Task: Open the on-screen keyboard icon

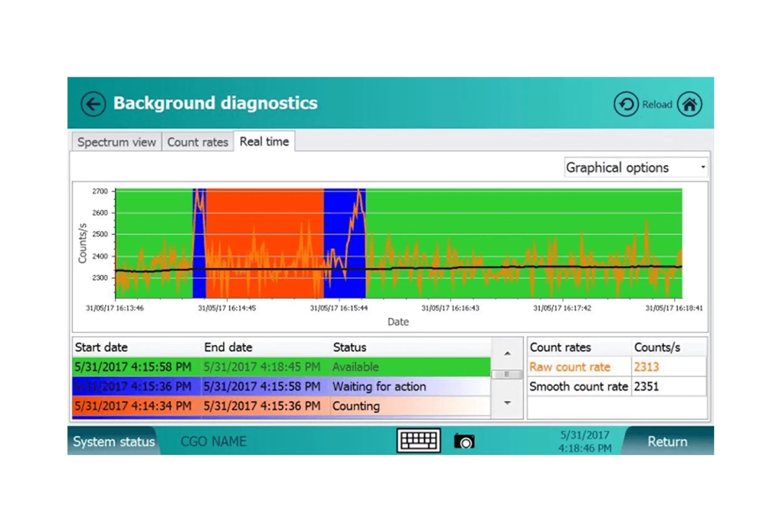Action: coord(418,440)
